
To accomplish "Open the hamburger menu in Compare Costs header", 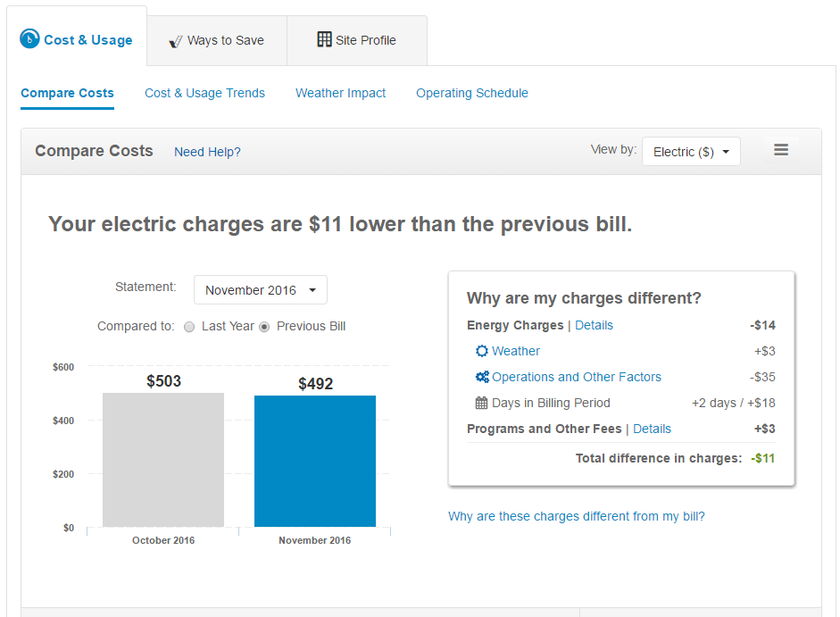I will [x=780, y=151].
